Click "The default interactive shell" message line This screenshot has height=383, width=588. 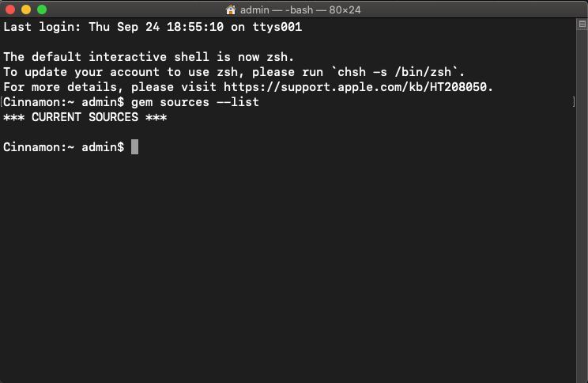(149, 57)
